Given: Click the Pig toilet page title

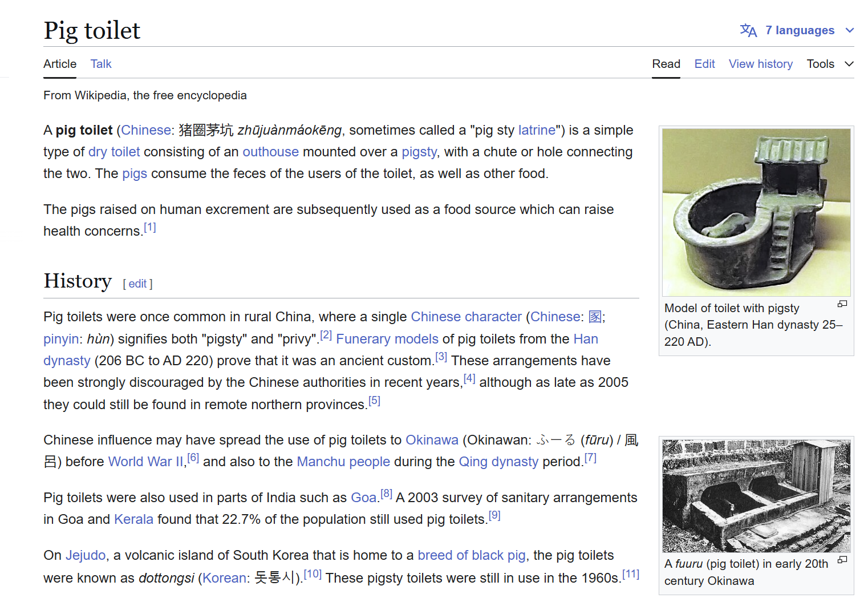Looking at the screenshot, I should point(92,30).
